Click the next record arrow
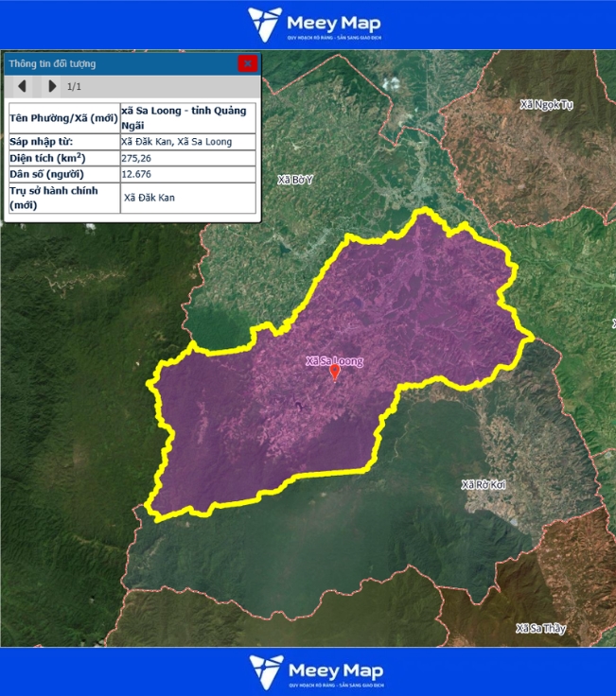The width and height of the screenshot is (616, 696). (x=51, y=86)
